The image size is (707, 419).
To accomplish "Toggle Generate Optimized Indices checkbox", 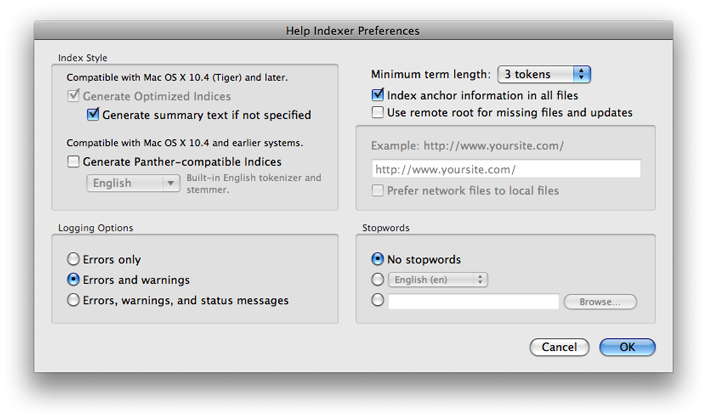I will click(x=73, y=96).
